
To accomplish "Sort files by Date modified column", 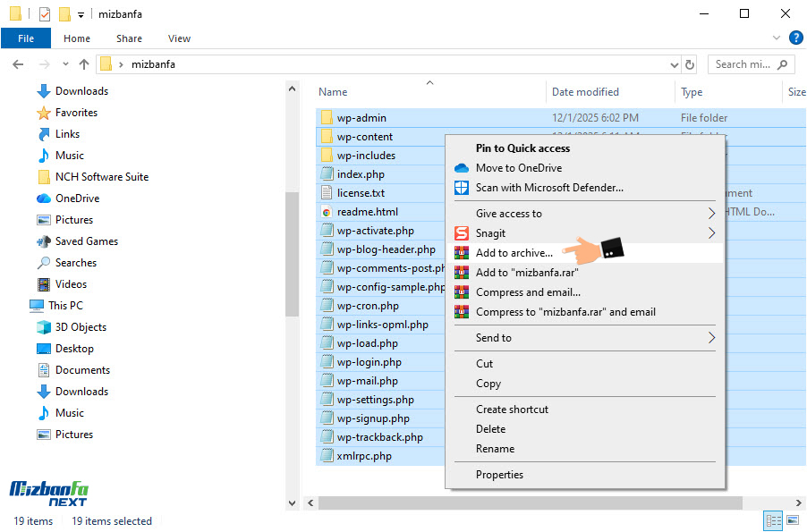I will click(585, 92).
